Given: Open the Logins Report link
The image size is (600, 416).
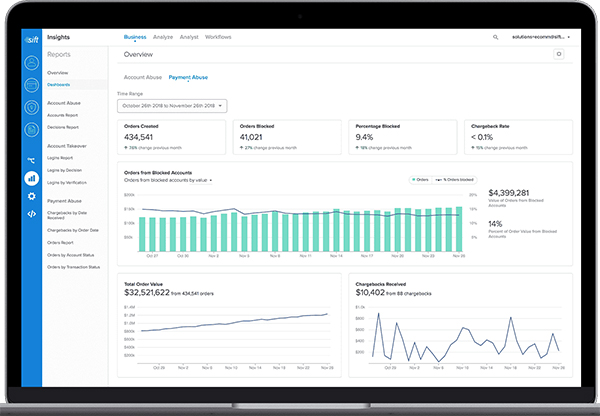Looking at the screenshot, I should tap(60, 158).
